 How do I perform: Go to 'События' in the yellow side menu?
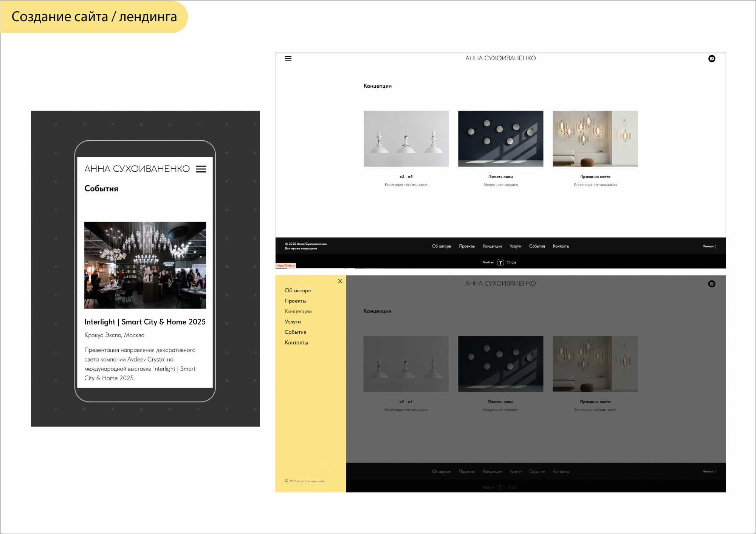click(x=296, y=332)
